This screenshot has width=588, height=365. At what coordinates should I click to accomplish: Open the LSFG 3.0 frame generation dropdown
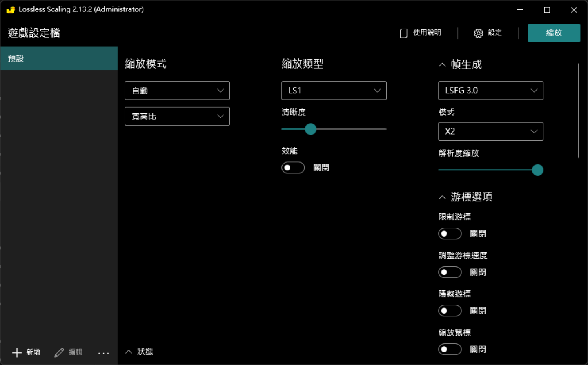click(491, 91)
